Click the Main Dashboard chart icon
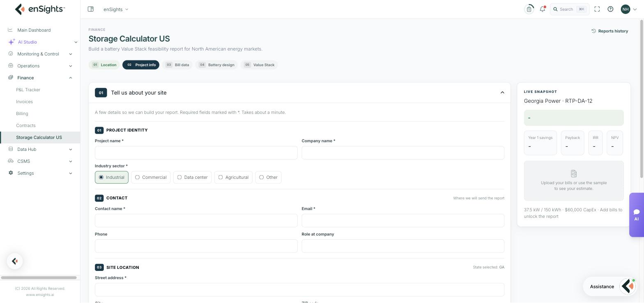Image resolution: width=644 pixels, height=303 pixels. click(x=10, y=30)
